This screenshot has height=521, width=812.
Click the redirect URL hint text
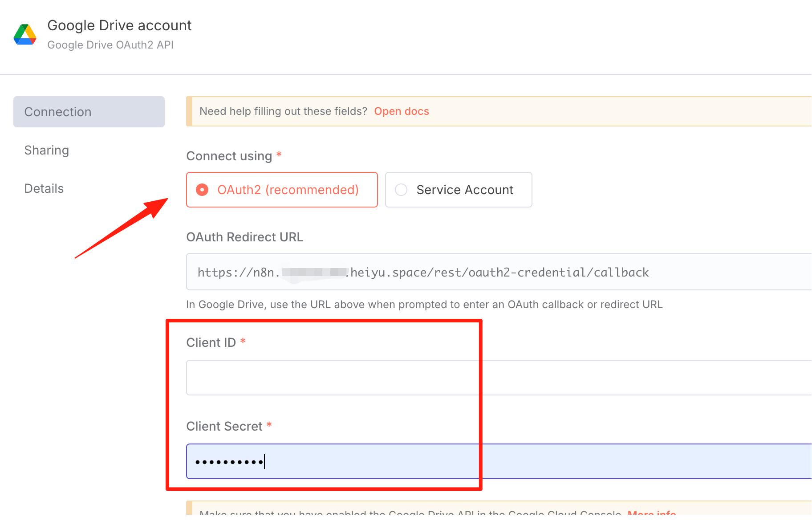424,305
